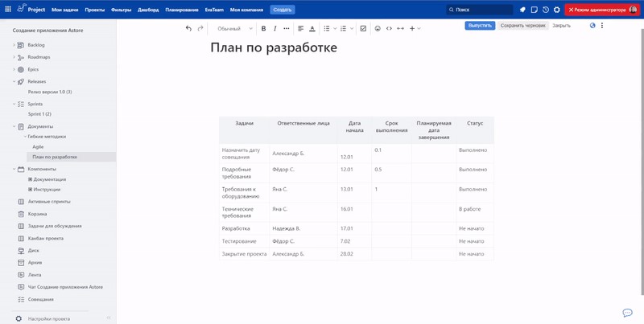Insert a task checkbox from toolbar

click(x=363, y=28)
